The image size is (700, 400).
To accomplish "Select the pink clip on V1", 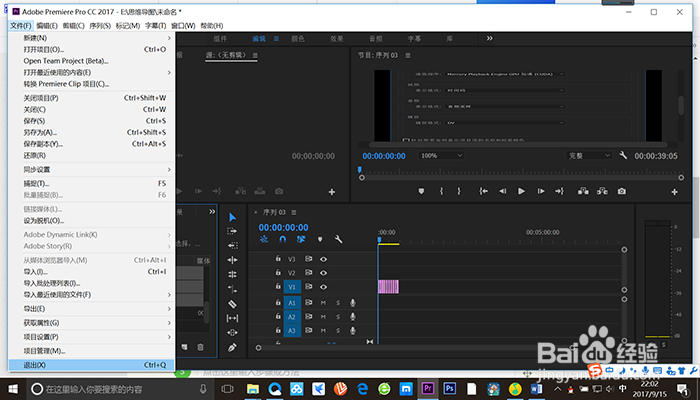I will (388, 287).
